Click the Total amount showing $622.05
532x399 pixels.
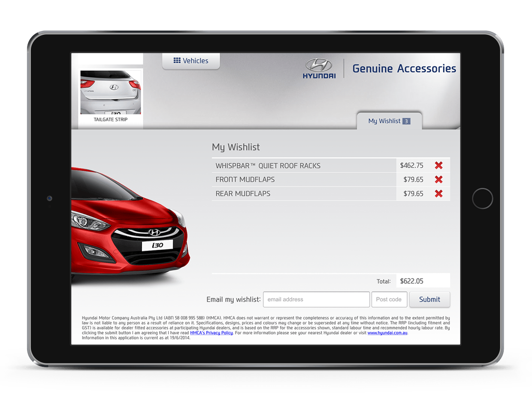point(413,281)
